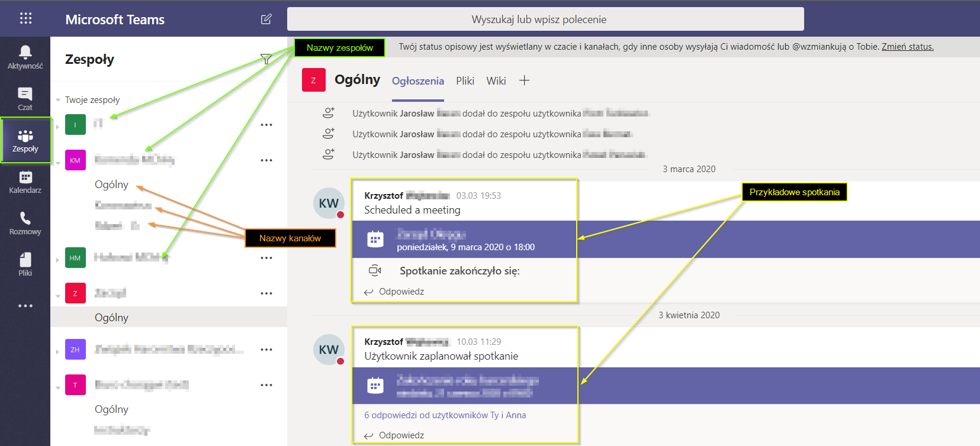Expand the HM team
This screenshot has height=446, width=980.
(57, 260)
